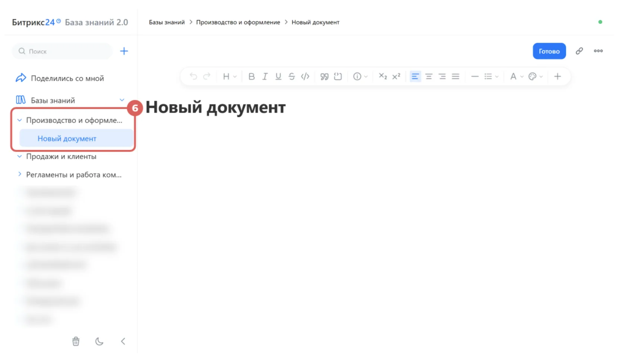This screenshot has width=626, height=364.
Task: Collapse the Производство и оформле... tree node
Action: point(19,120)
